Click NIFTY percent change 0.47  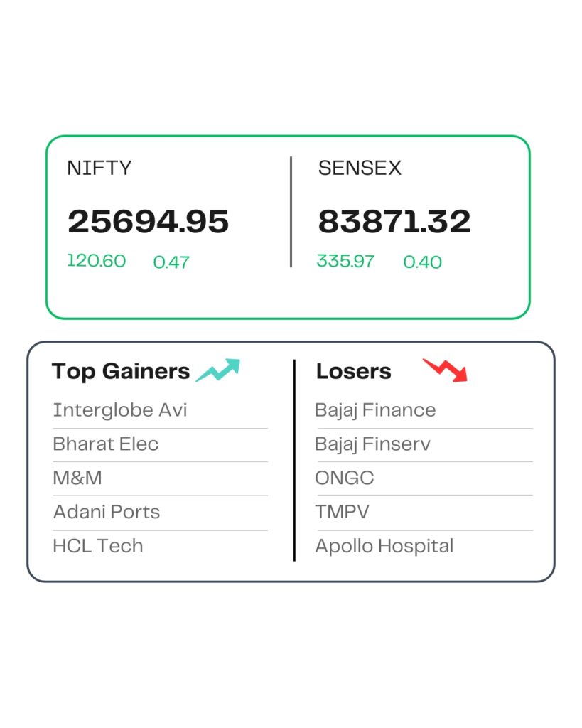pos(171,262)
